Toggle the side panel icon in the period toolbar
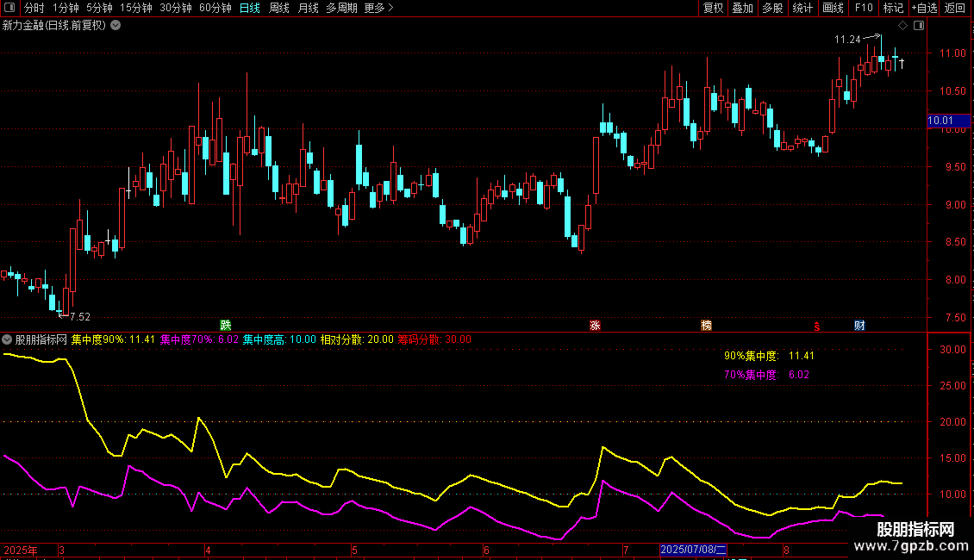The image size is (974, 560). 9,8
